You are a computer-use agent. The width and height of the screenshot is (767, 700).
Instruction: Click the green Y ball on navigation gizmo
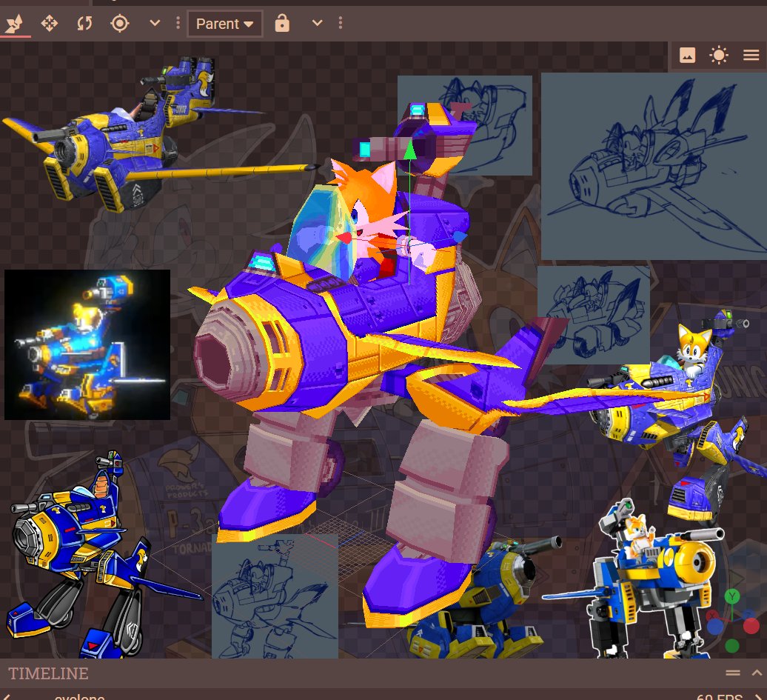[732, 597]
